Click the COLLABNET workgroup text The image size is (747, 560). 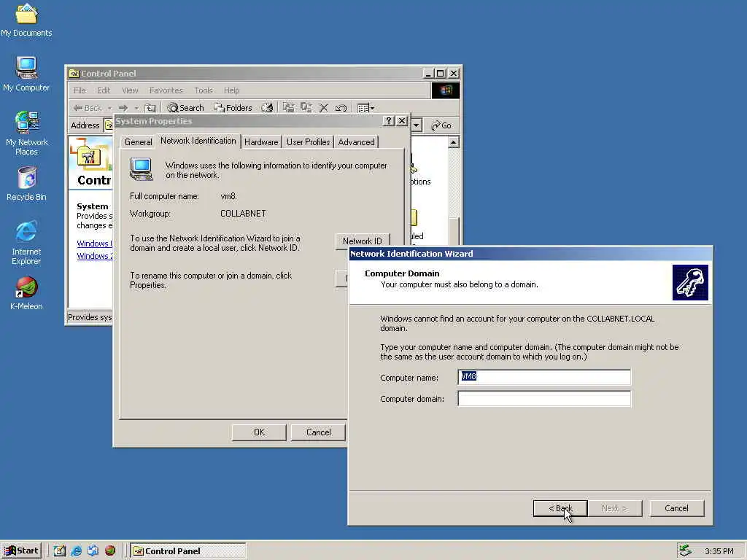click(243, 214)
